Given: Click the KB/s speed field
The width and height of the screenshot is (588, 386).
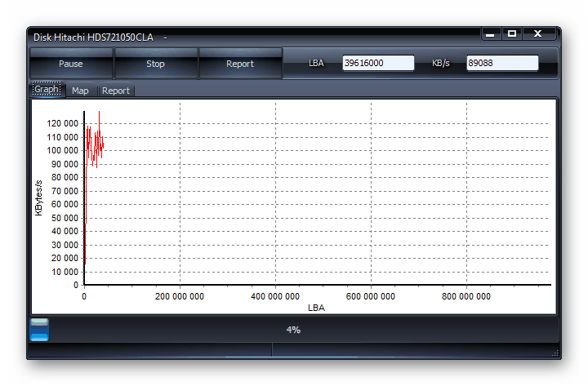Looking at the screenshot, I should 502,63.
